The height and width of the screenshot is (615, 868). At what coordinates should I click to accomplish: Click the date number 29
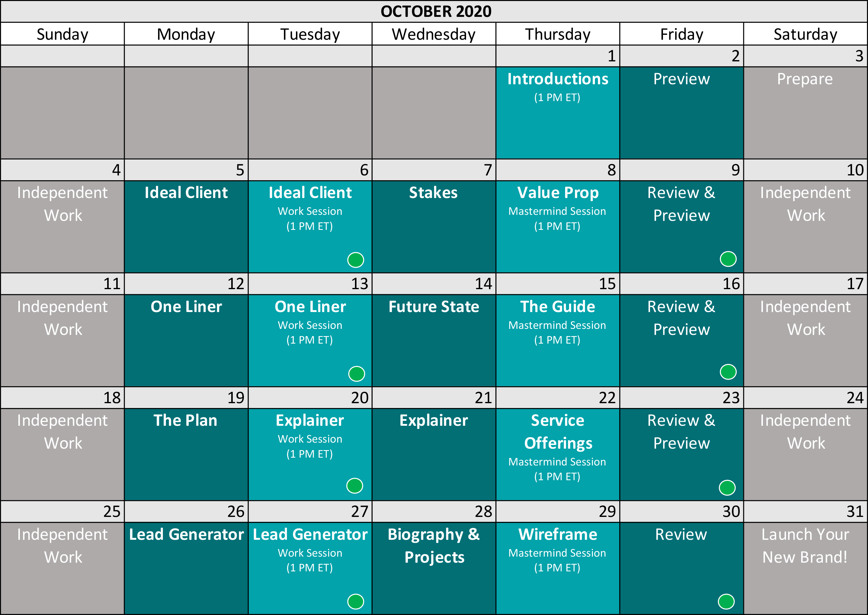607,511
